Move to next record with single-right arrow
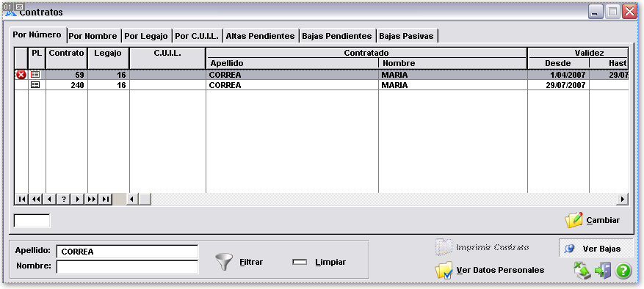This screenshot has height=289, width=644. coord(78,199)
